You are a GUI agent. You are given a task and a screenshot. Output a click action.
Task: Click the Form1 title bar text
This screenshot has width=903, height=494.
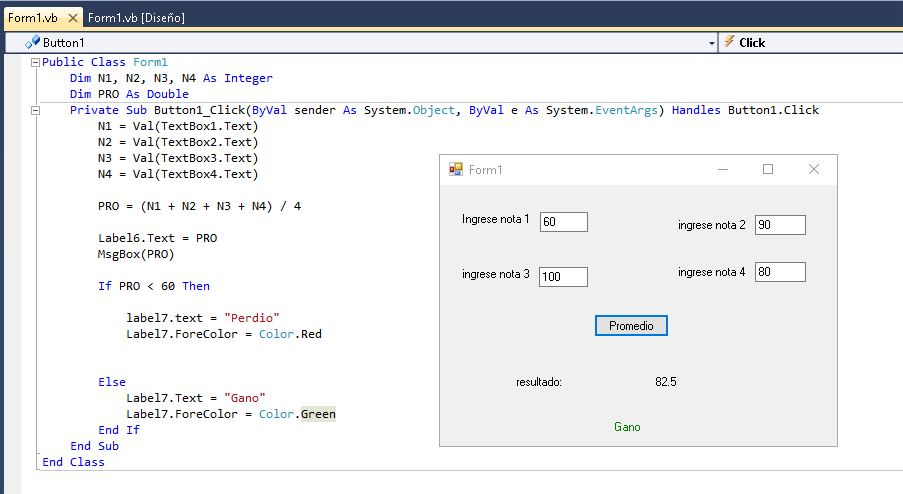click(485, 170)
